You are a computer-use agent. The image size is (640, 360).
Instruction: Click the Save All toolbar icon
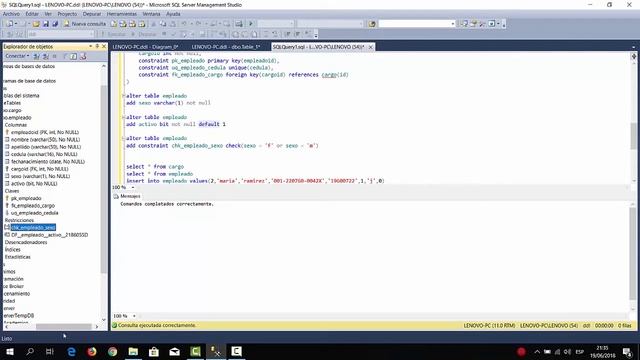(55, 24)
